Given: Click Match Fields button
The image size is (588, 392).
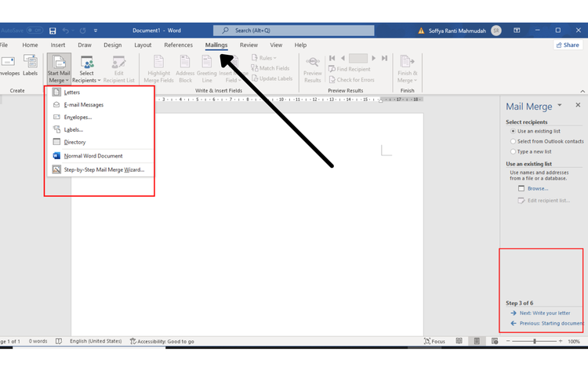Looking at the screenshot, I should tap(270, 68).
